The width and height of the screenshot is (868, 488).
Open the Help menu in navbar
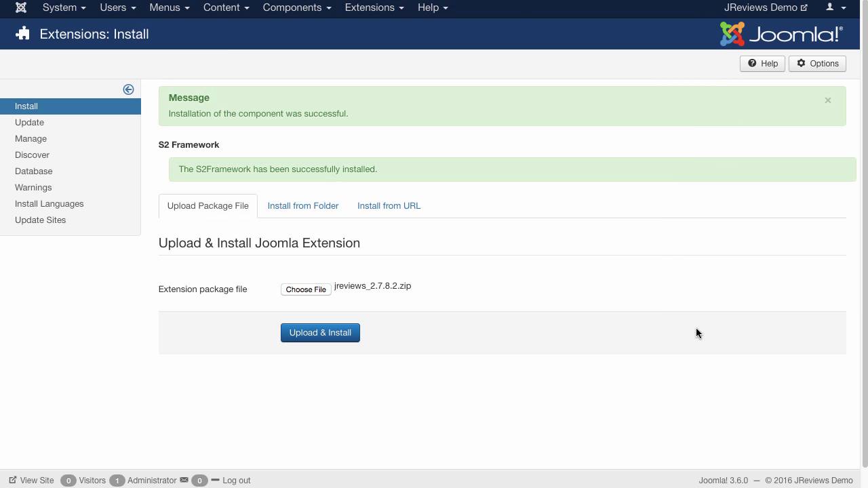click(x=432, y=7)
